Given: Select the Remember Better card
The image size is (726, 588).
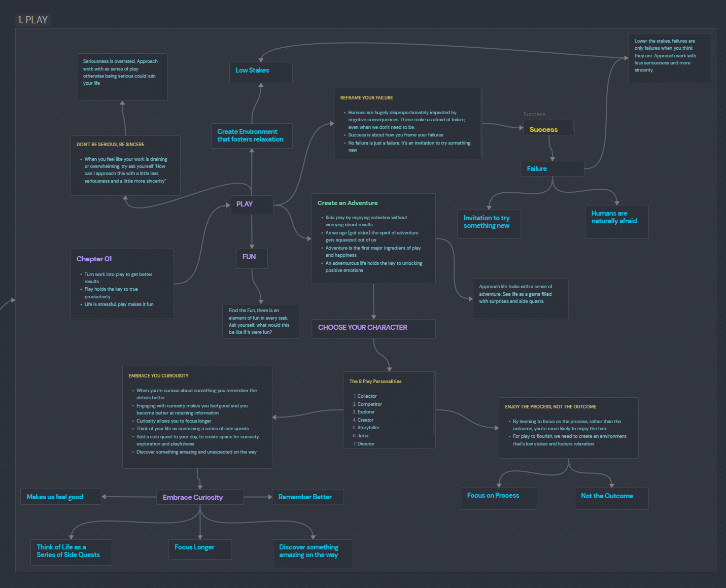Looking at the screenshot, I should coord(308,497).
